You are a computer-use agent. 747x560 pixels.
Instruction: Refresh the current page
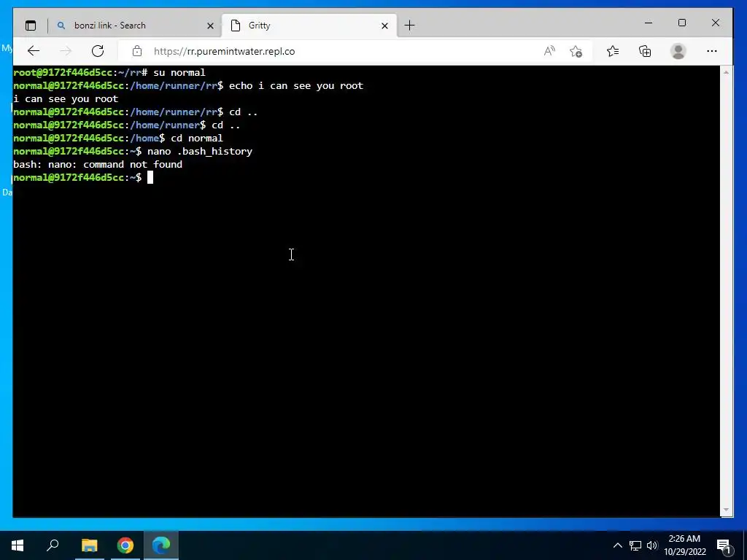coord(98,51)
